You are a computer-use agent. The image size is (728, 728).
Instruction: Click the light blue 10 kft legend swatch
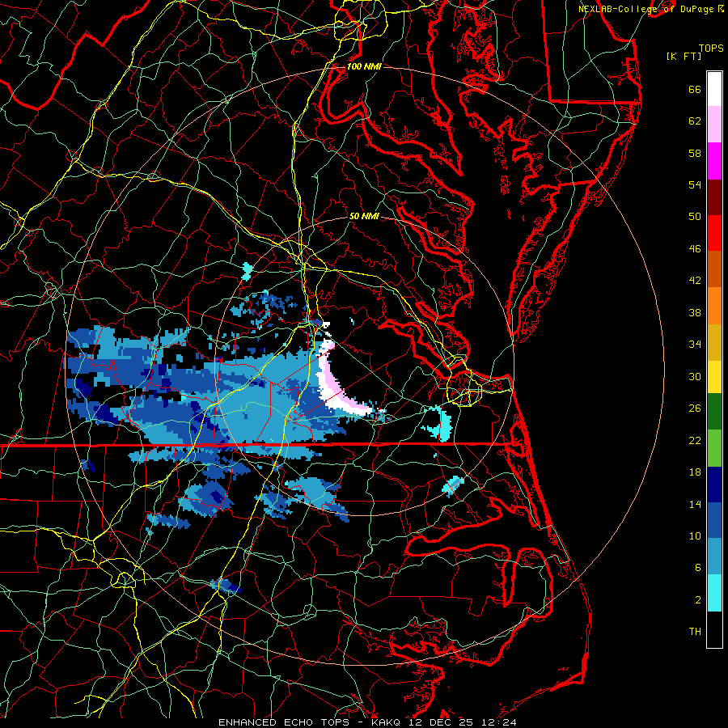click(x=714, y=557)
